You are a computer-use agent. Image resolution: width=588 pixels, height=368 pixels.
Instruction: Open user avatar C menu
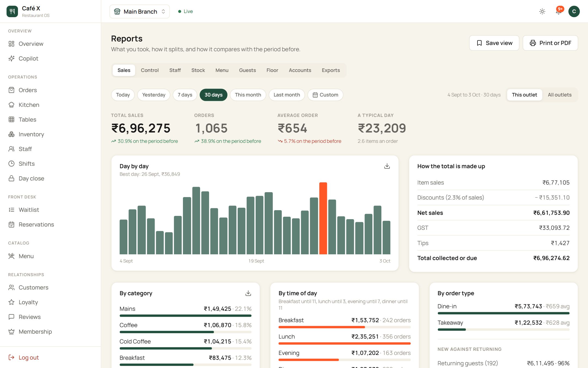click(x=574, y=11)
